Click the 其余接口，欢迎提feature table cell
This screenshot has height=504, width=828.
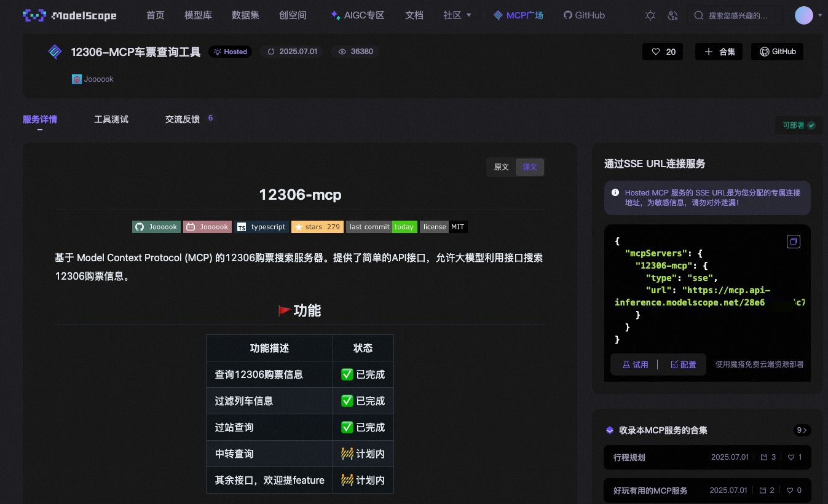[269, 480]
